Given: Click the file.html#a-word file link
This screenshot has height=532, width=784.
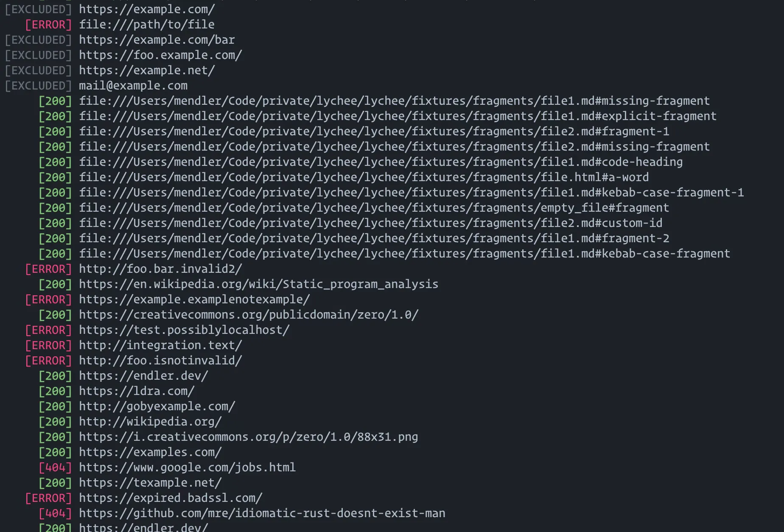Looking at the screenshot, I should (364, 177).
